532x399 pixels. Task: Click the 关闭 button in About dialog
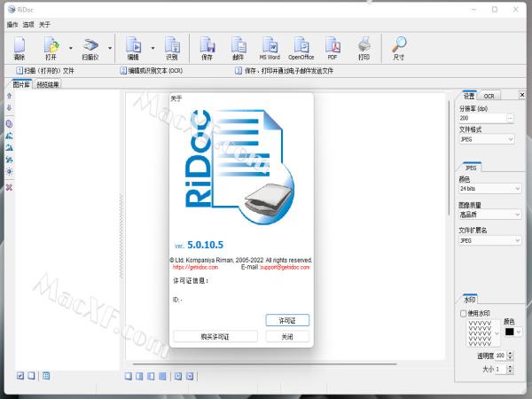[287, 337]
